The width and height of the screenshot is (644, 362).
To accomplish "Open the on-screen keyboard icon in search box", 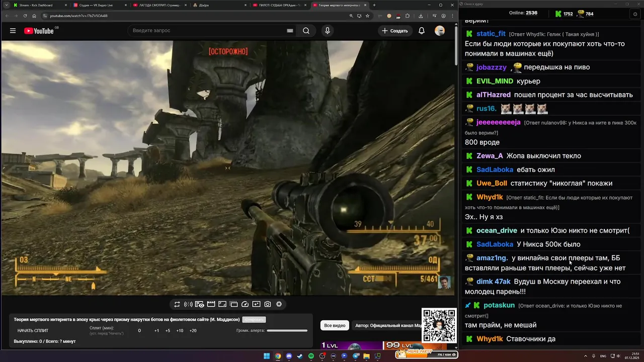I will pyautogui.click(x=290, y=31).
